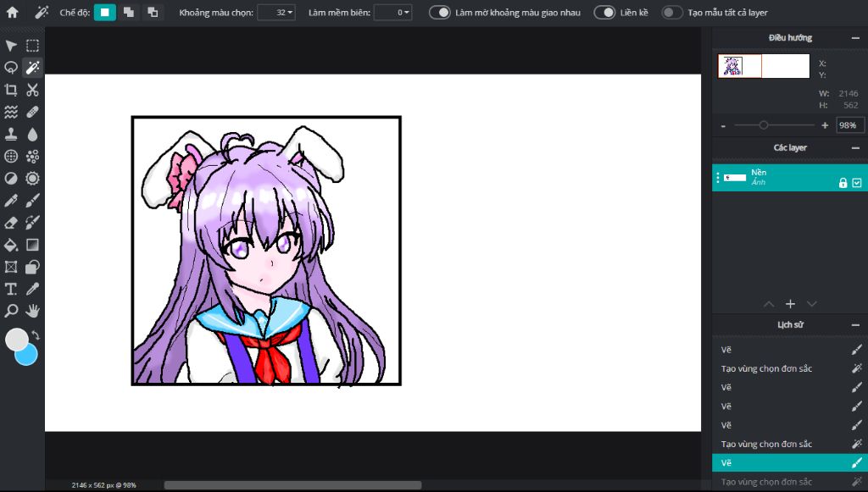Collapse the 'Điều hướng' panel
This screenshot has width=868, height=492.
coord(855,37)
